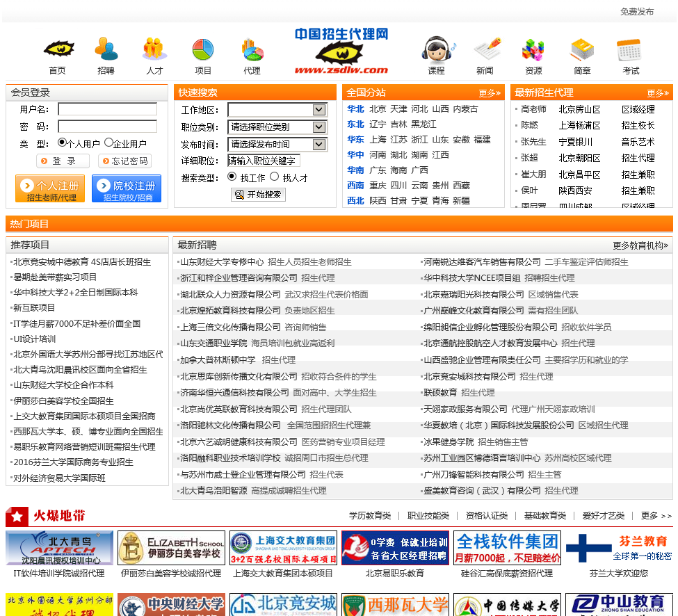This screenshot has height=616, width=678.
Task: Open the 四川 substation link
Action: point(398,186)
